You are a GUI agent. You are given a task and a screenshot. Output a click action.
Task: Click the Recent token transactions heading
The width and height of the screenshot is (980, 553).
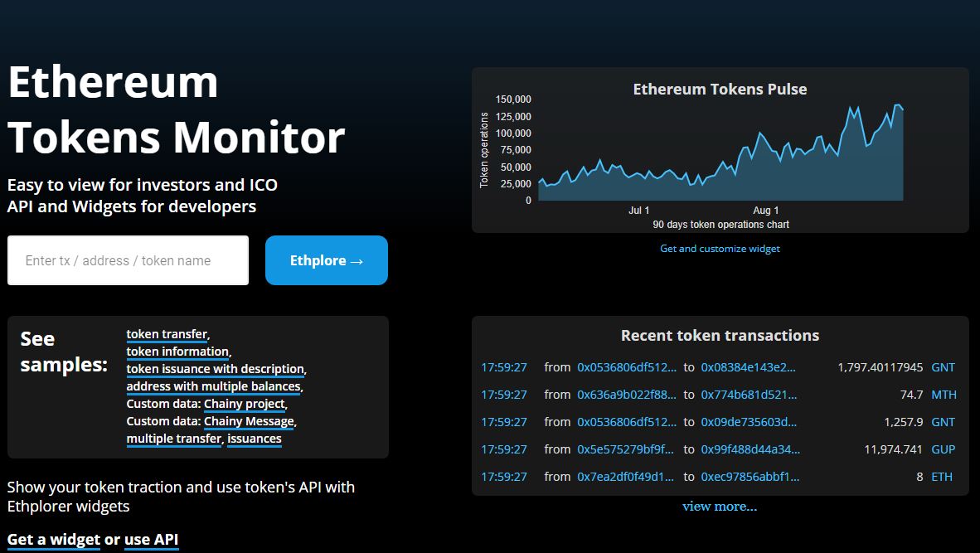pyautogui.click(x=720, y=336)
